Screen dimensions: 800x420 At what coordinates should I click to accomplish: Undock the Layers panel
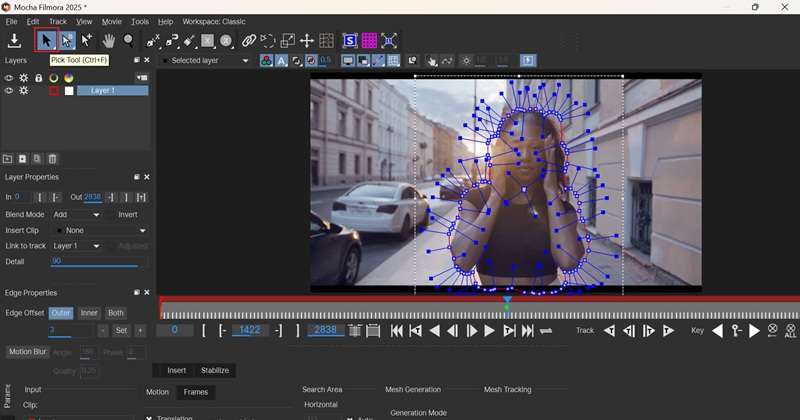tap(137, 60)
